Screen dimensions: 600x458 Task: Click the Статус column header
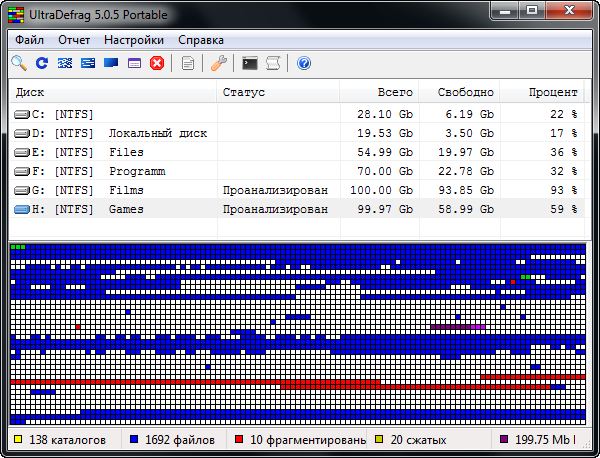tap(245, 92)
